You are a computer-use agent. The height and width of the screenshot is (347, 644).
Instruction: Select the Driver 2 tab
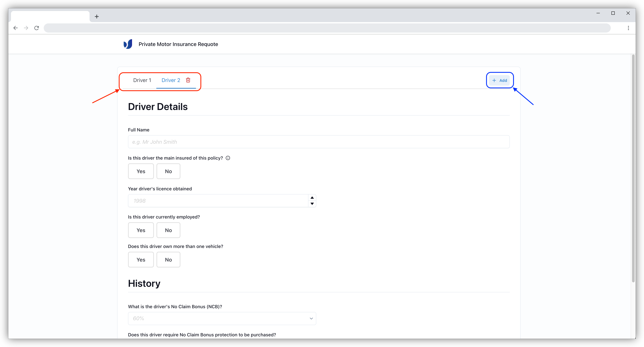click(x=171, y=80)
